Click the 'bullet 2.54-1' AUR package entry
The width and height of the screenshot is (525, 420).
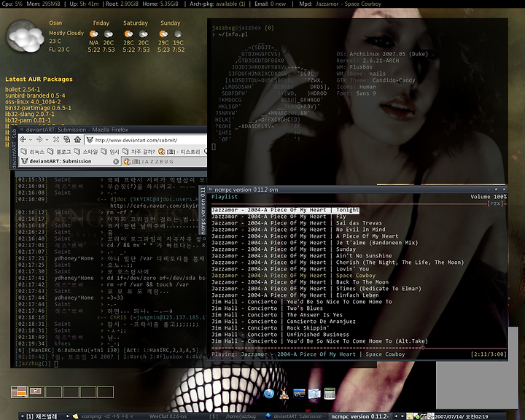(x=23, y=90)
